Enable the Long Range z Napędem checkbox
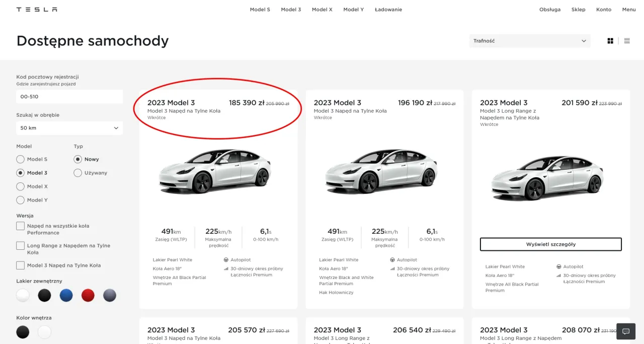The height and width of the screenshot is (344, 644). 20,245
